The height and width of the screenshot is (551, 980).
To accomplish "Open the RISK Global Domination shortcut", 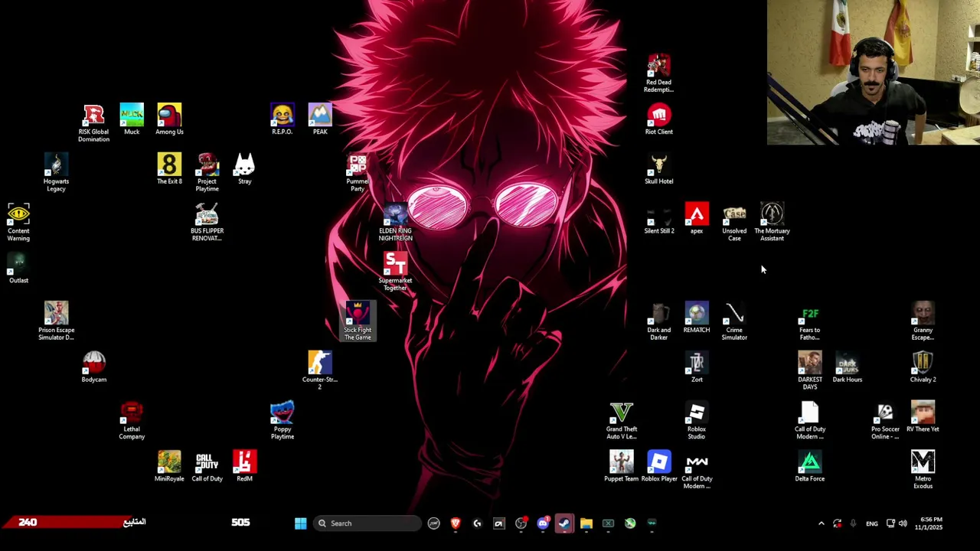I will (93, 124).
